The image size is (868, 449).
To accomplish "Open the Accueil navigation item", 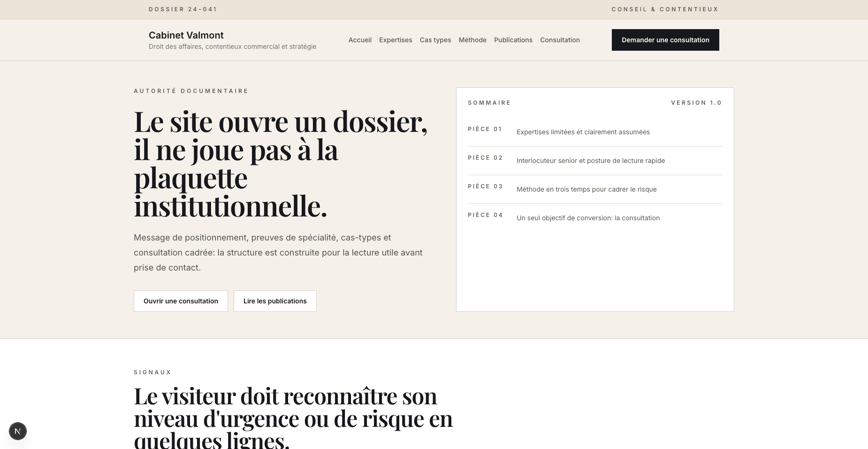I will pos(359,40).
